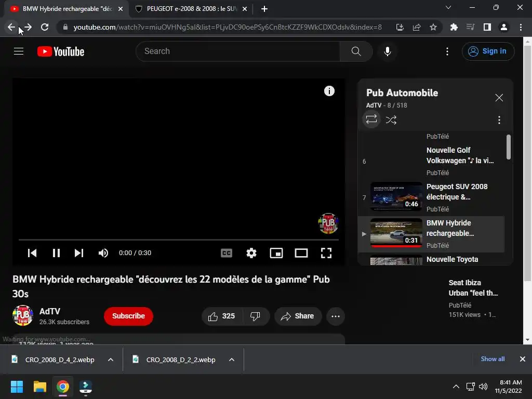Install app icon in address bar
The image size is (532, 399).
coord(400,27)
